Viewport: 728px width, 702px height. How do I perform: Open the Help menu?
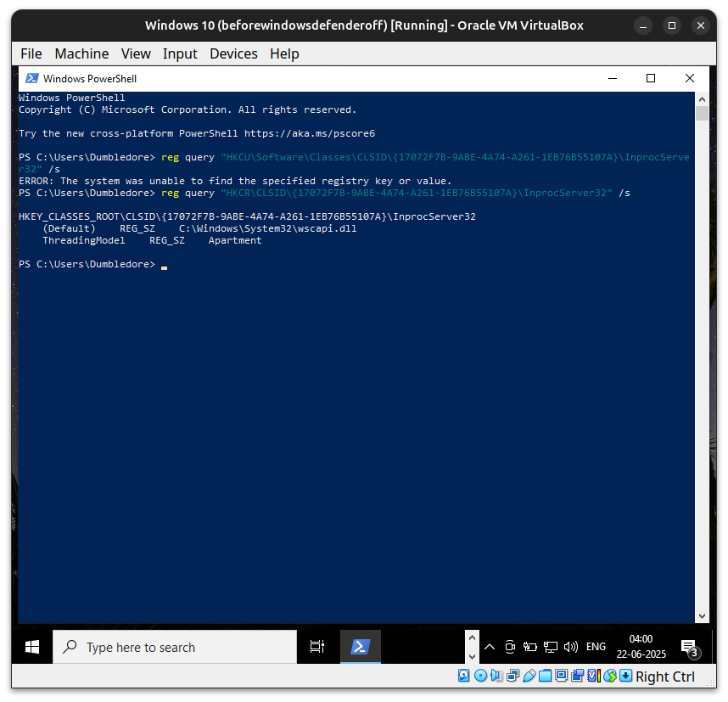(284, 53)
